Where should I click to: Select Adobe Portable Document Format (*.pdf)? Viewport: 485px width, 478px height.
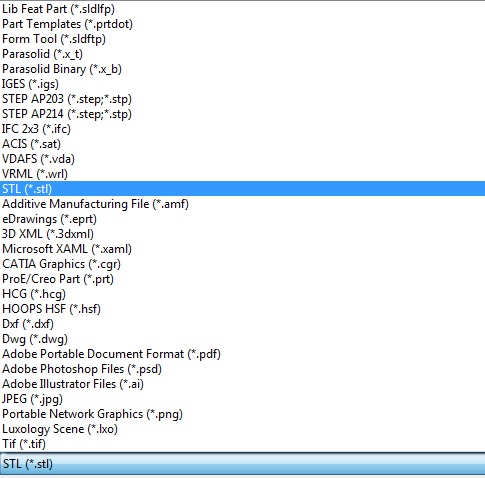tap(242, 354)
